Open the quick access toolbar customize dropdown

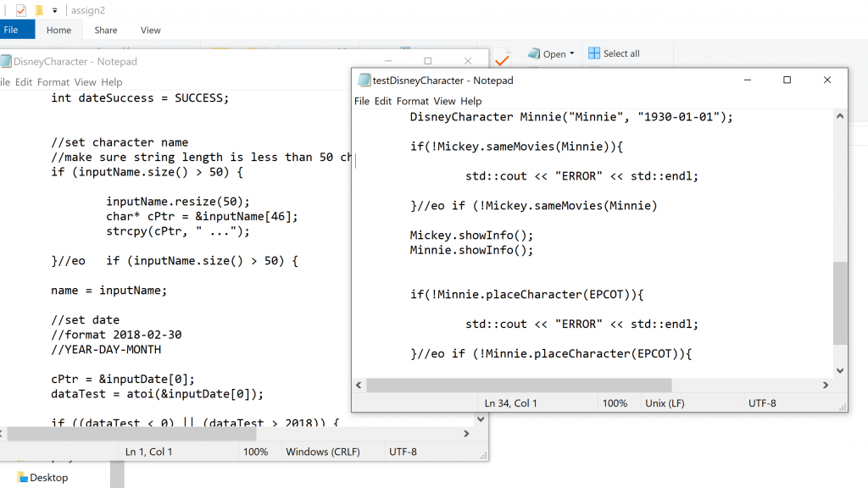coord(55,10)
